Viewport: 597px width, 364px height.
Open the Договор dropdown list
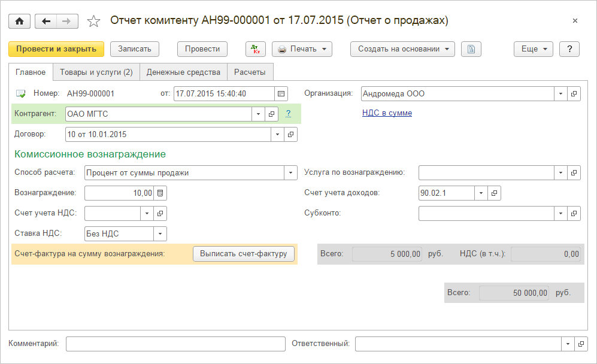(x=277, y=135)
